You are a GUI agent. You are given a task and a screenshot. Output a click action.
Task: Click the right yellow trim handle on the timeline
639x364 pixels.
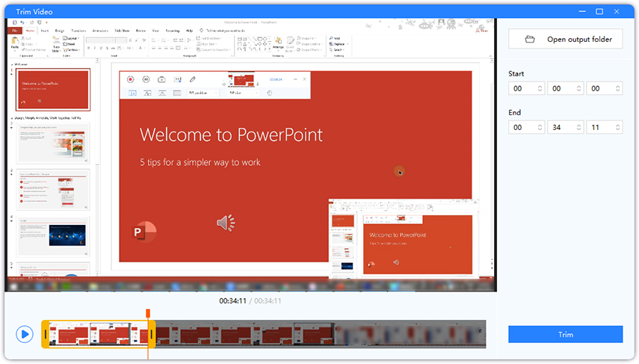(152, 334)
